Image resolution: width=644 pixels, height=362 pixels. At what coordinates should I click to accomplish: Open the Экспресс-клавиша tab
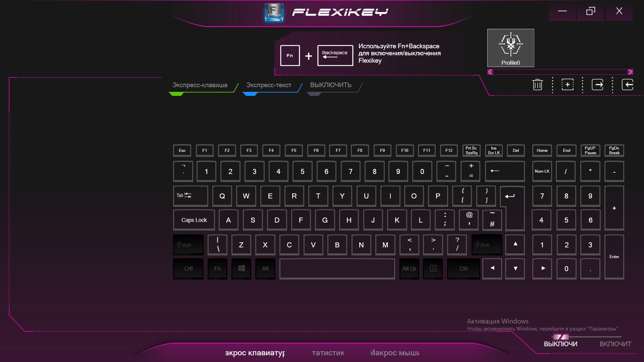coord(200,85)
